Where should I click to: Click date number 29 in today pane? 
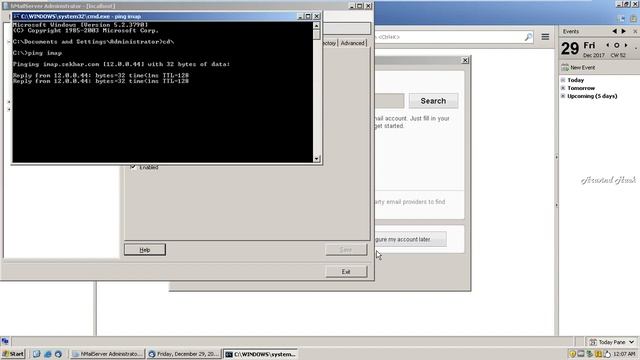pyautogui.click(x=570, y=49)
